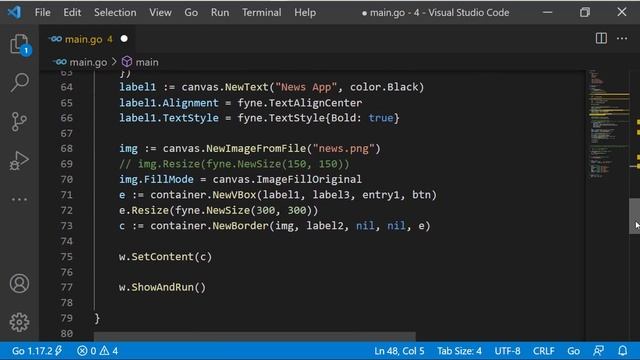Select the main.go editor tab
Screen dimensions: 640x360
[88, 39]
